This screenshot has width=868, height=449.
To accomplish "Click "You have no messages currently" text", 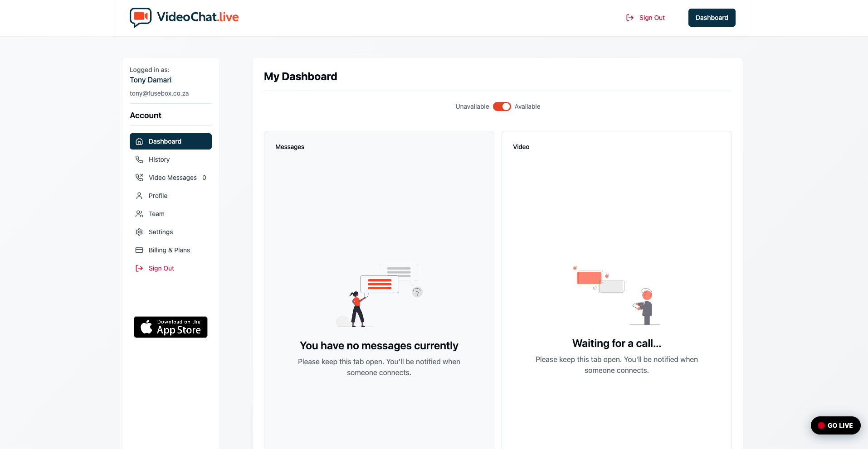I will point(379,346).
